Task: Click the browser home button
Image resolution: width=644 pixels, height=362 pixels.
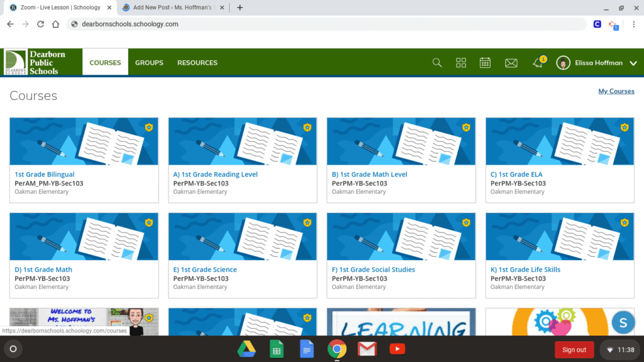Action: coord(55,25)
